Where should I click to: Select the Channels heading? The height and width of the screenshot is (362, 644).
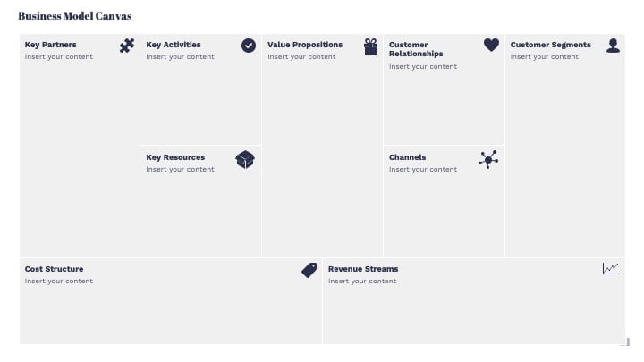(x=408, y=157)
